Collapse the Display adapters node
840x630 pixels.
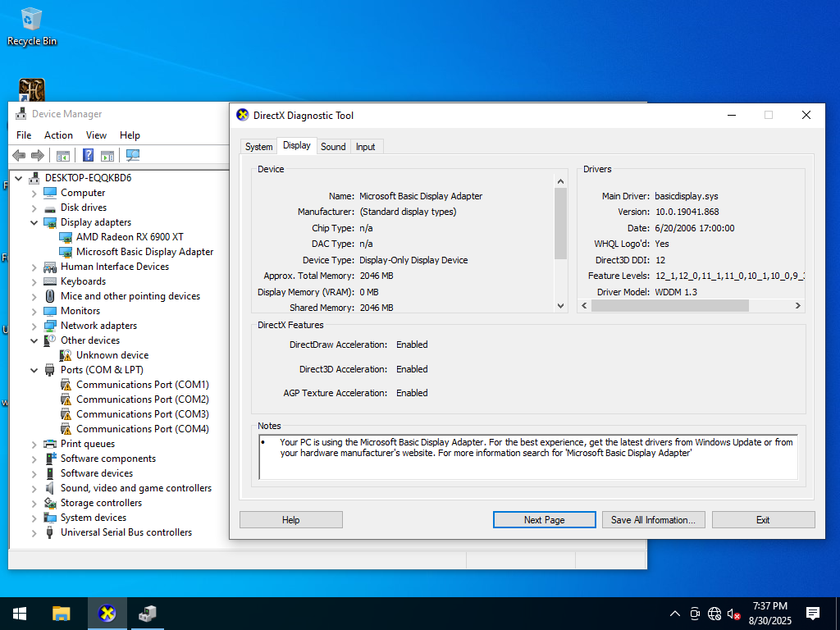click(34, 222)
